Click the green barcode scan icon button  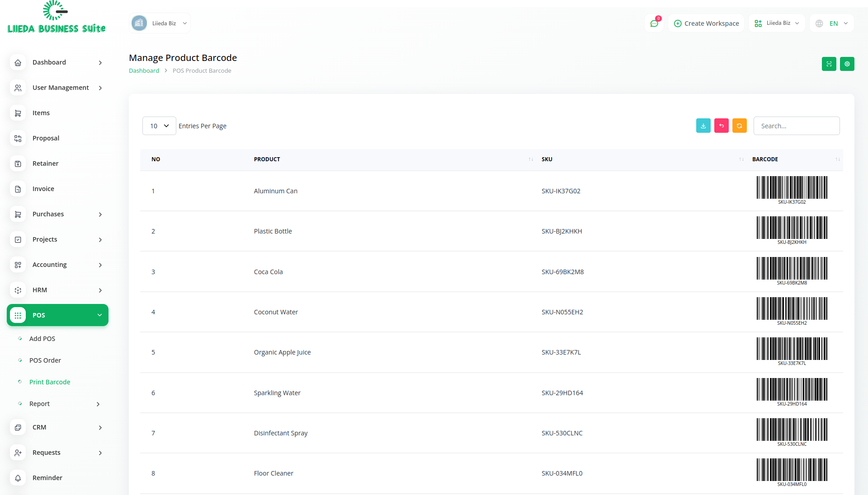click(829, 64)
